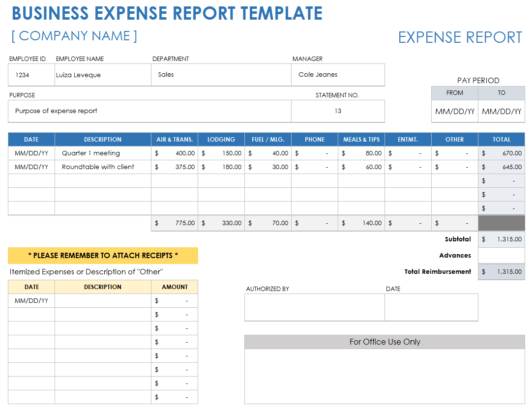The image size is (532, 411).
Task: Select the For Office Use Only section
Action: (x=384, y=342)
